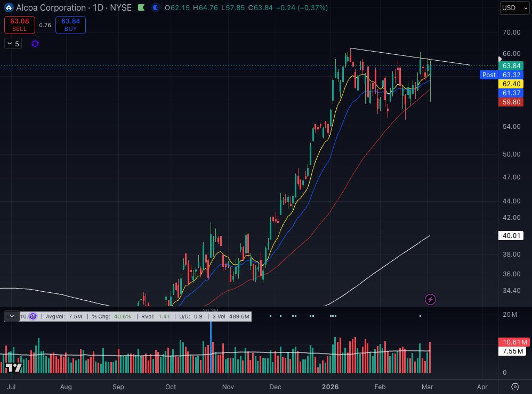Click the change value −0.24 (−0.37%)
The image size is (532, 394).
(x=302, y=8)
